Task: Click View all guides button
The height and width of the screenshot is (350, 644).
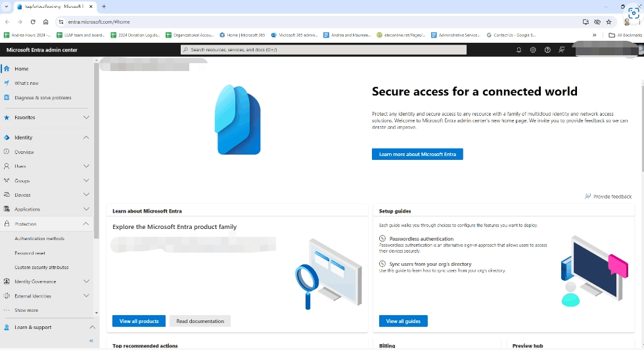Action: (x=403, y=321)
